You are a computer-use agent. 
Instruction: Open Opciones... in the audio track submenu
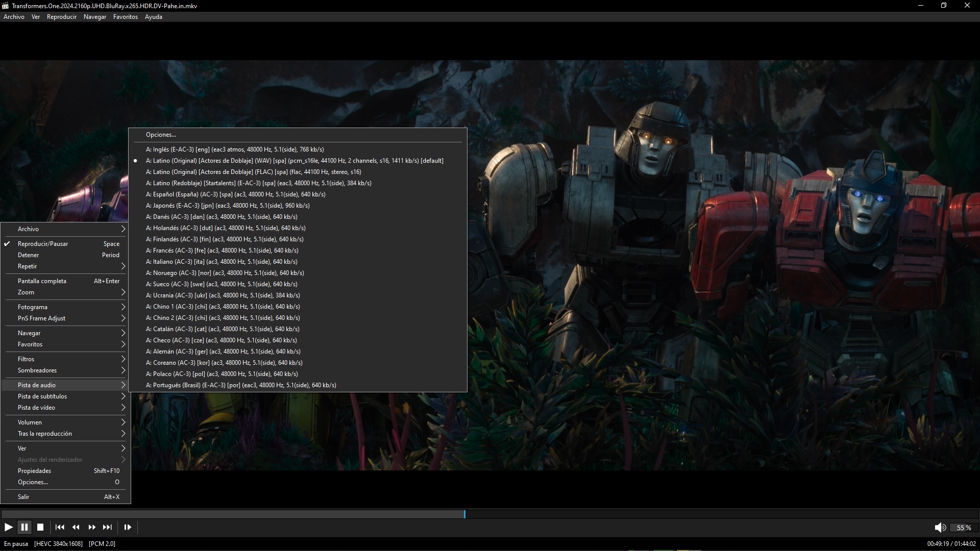click(298, 135)
